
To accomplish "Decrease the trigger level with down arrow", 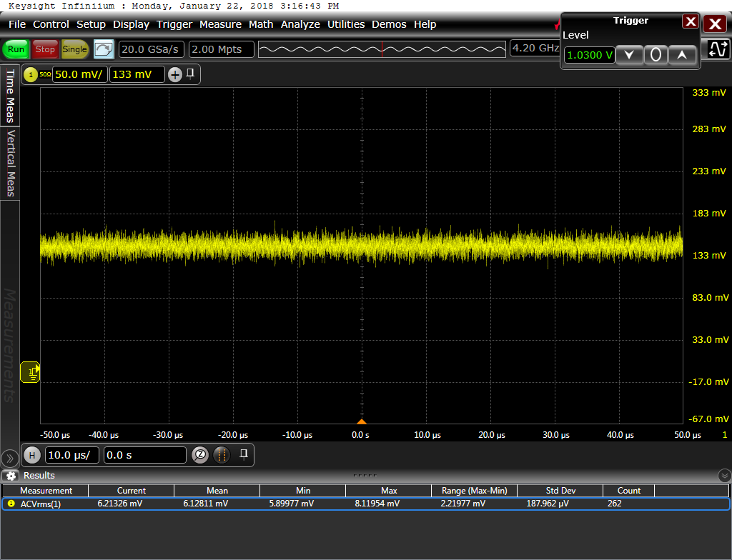I will point(629,55).
